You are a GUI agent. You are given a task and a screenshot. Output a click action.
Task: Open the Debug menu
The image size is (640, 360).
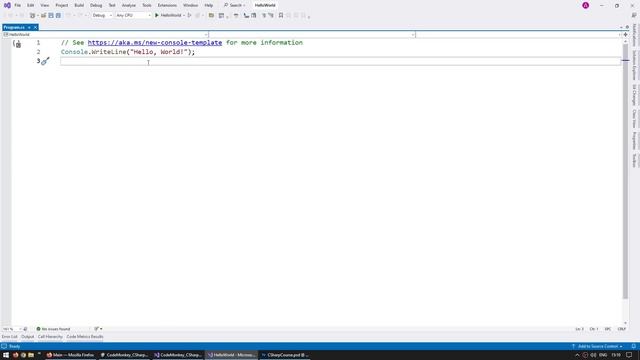[x=96, y=5]
